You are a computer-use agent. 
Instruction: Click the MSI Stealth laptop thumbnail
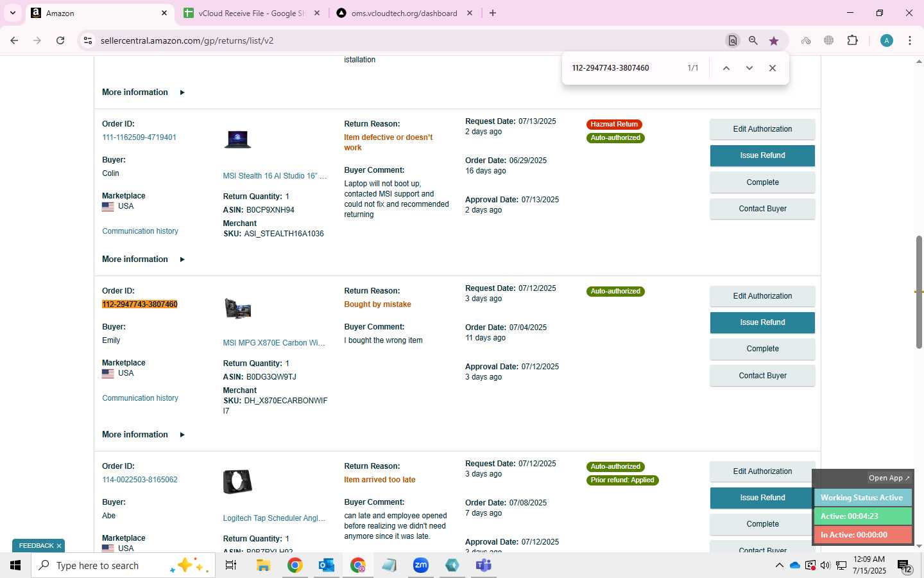click(237, 139)
